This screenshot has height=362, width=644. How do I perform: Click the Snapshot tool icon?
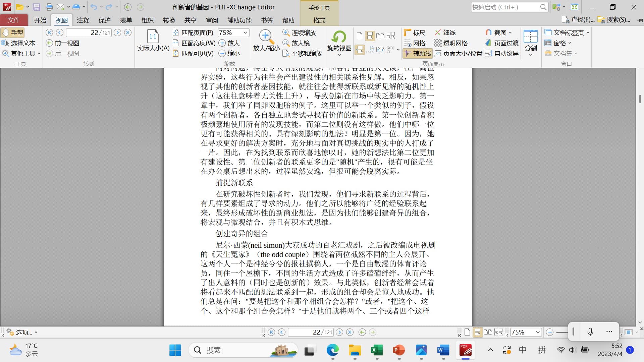click(489, 33)
